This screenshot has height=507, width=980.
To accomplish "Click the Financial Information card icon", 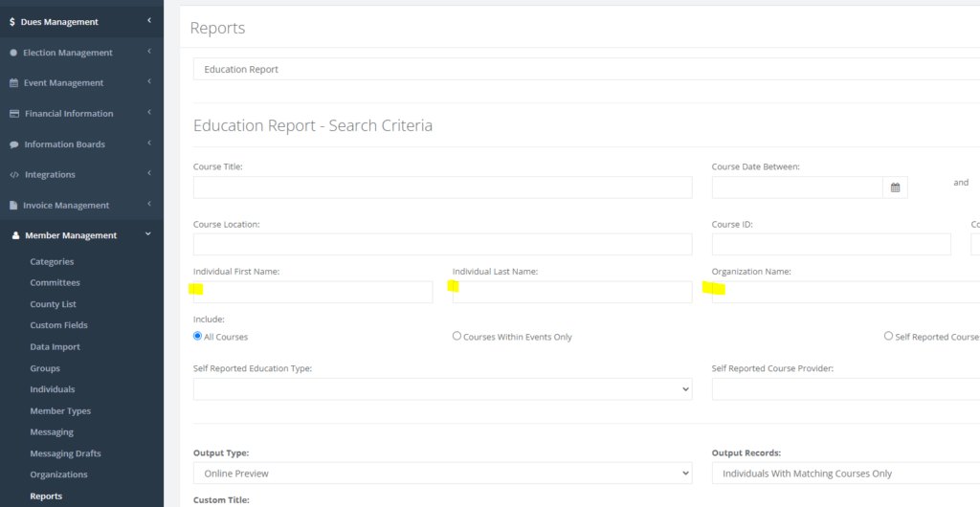I will click(13, 114).
